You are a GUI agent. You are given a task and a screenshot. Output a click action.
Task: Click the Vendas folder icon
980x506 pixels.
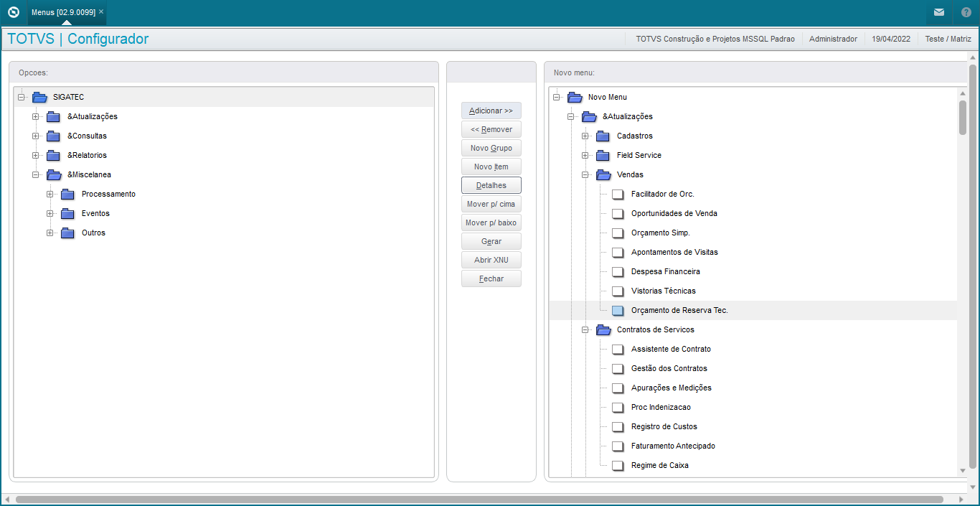click(x=603, y=174)
